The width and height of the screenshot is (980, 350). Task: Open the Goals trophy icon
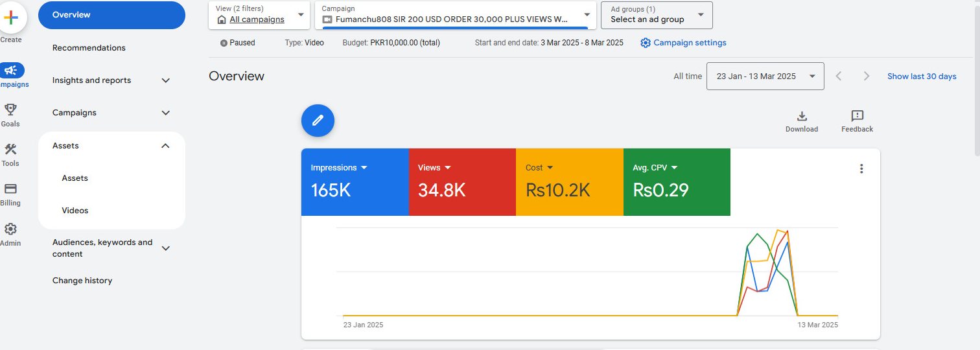[10, 110]
